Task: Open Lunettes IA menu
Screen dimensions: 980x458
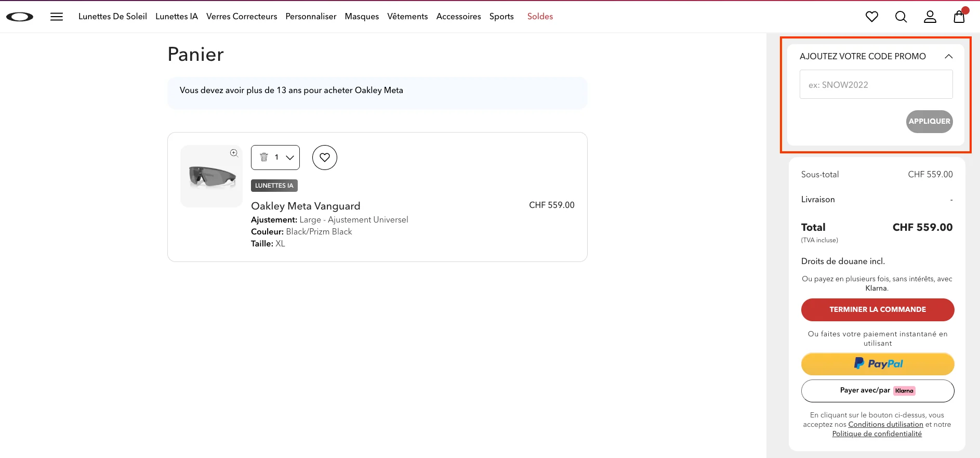Action: [177, 17]
